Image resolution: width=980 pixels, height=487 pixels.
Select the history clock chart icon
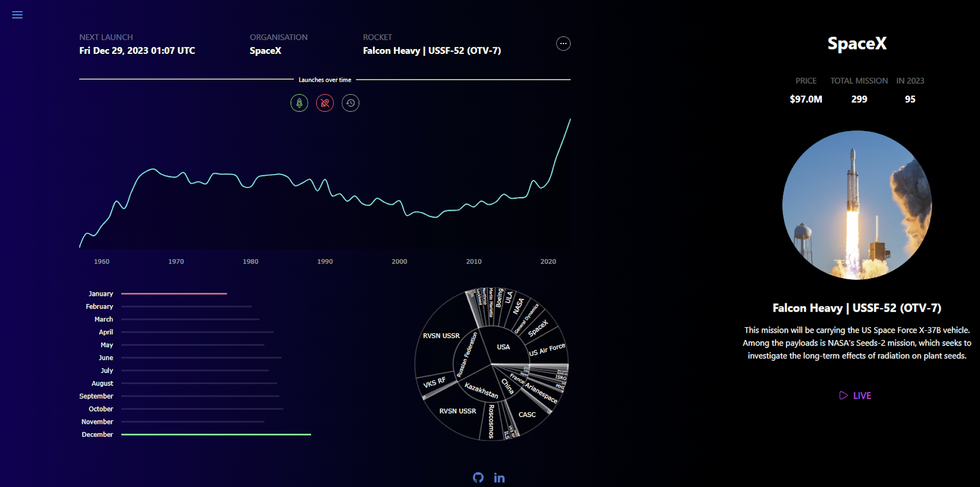click(x=350, y=103)
